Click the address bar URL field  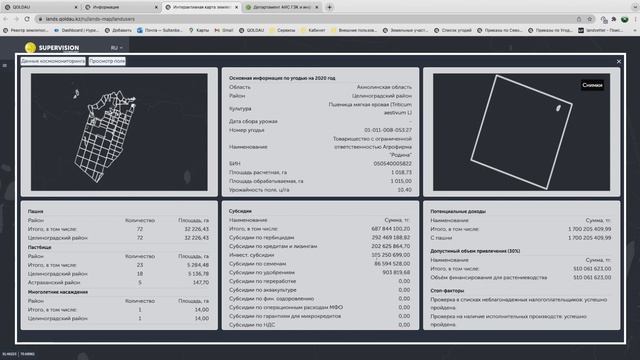tap(306, 19)
